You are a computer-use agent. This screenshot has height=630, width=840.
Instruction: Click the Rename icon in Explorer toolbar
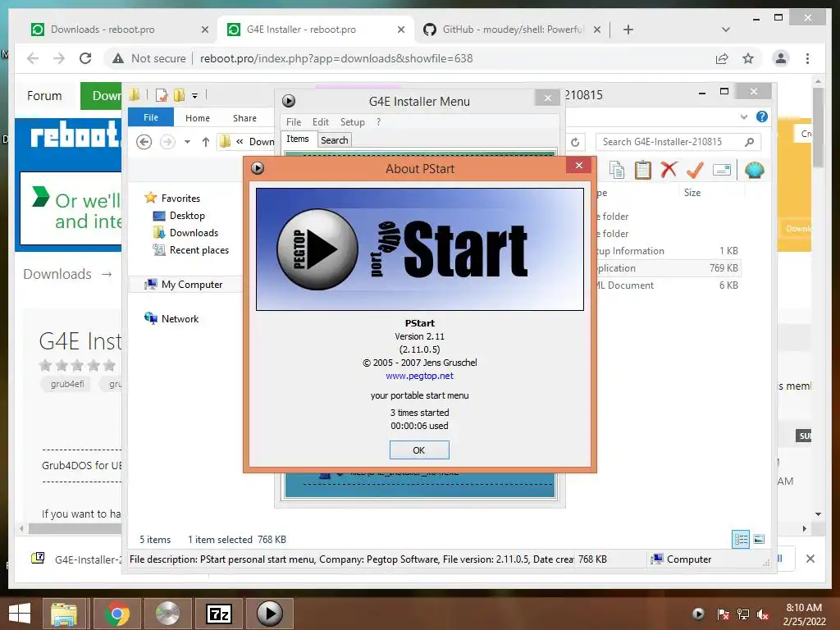(x=722, y=171)
